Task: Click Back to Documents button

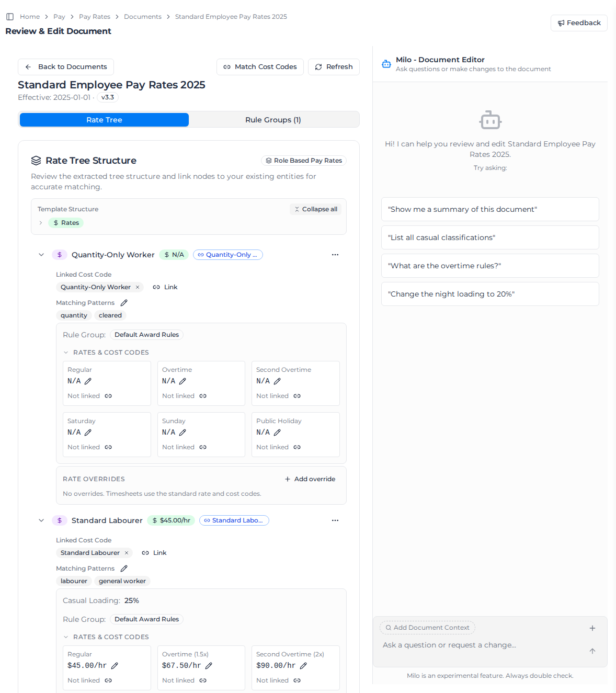Action: pyautogui.click(x=66, y=67)
